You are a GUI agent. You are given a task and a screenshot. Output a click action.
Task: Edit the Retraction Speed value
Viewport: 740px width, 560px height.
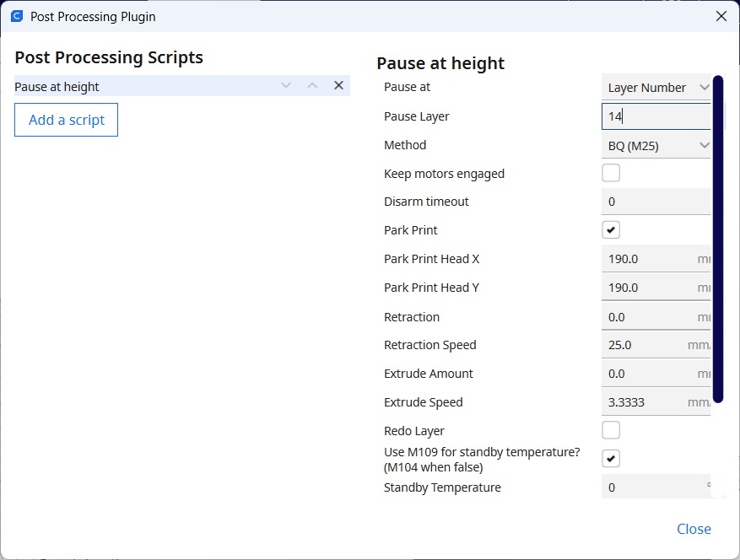pos(645,345)
